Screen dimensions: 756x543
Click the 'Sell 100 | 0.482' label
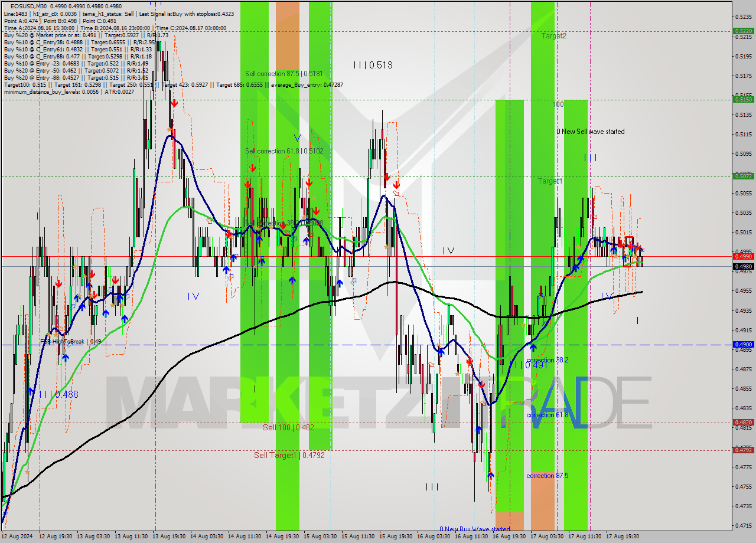pyautogui.click(x=289, y=427)
